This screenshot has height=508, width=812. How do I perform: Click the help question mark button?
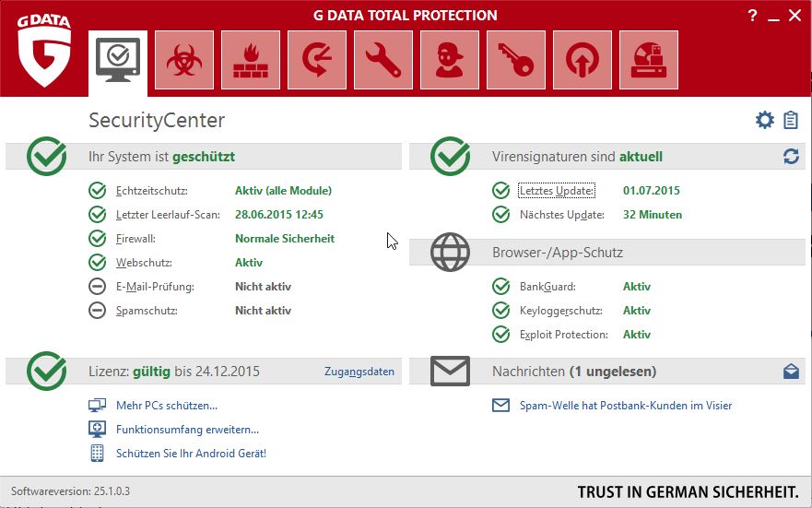(753, 15)
